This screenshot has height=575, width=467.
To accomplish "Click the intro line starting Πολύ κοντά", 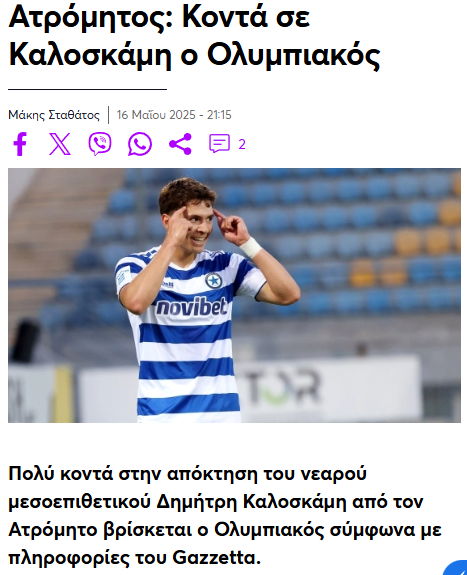I will coord(187,473).
